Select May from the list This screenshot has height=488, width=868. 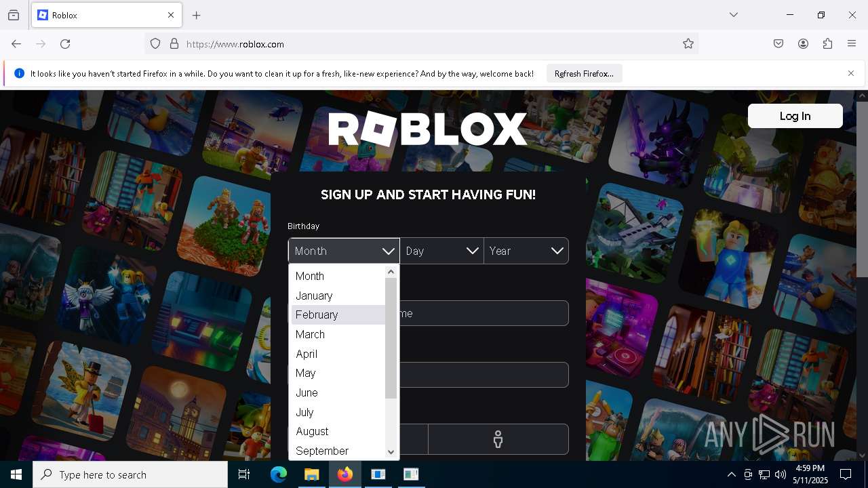338,373
